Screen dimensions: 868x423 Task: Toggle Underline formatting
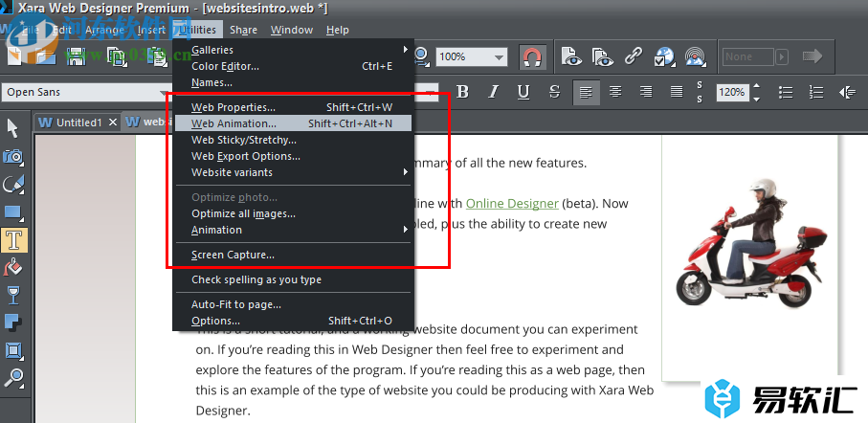coord(523,92)
